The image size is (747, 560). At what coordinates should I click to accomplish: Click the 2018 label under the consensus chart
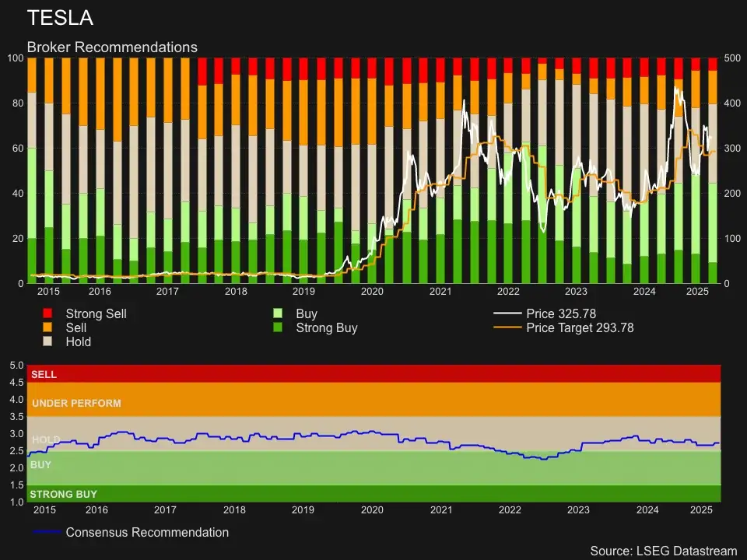(234, 510)
